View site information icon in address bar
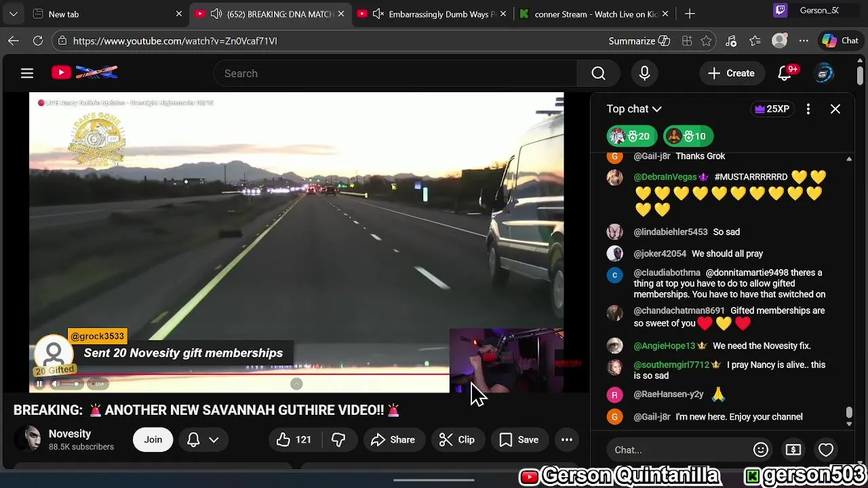This screenshot has width=868, height=488. click(62, 41)
